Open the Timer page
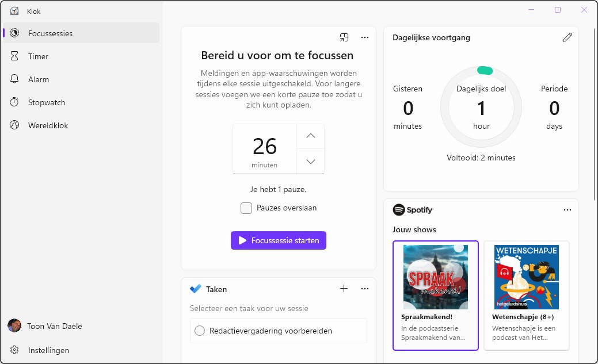Screen dimensions: 598x364 [x=81, y=56]
